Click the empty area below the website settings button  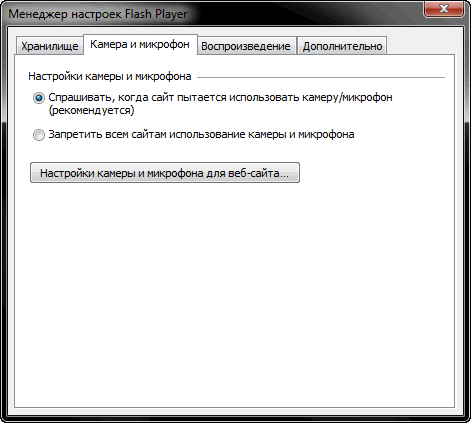pyautogui.click(x=233, y=293)
